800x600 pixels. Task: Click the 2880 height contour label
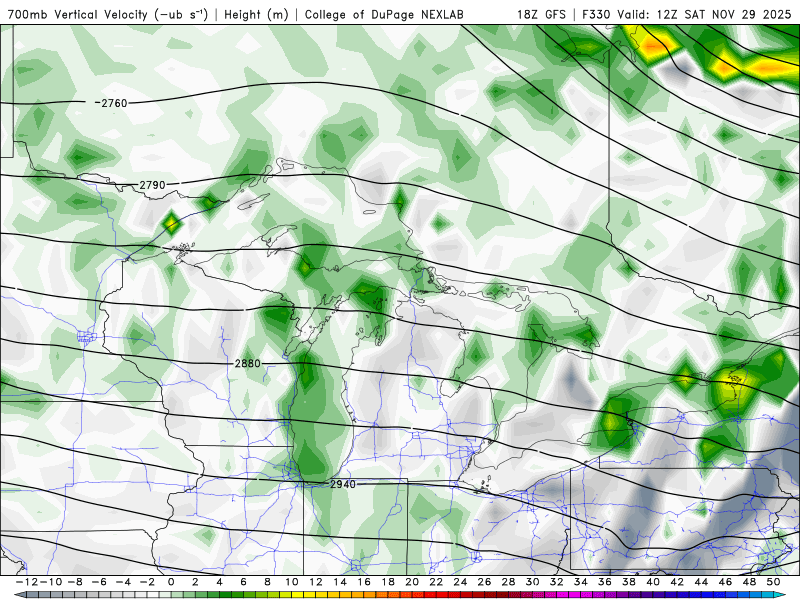tap(247, 363)
